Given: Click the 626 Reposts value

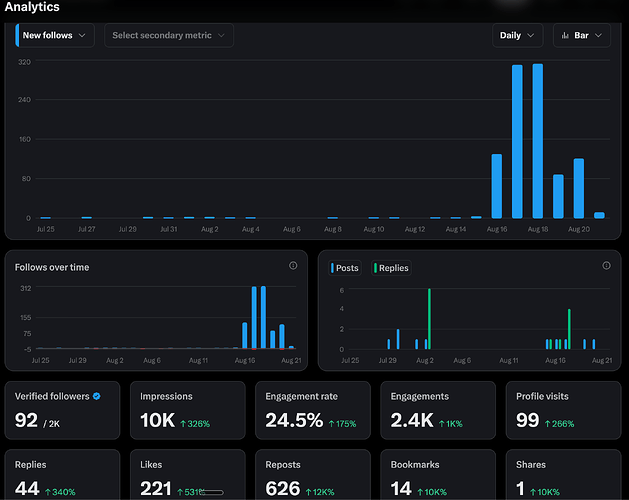Looking at the screenshot, I should 283,489.
